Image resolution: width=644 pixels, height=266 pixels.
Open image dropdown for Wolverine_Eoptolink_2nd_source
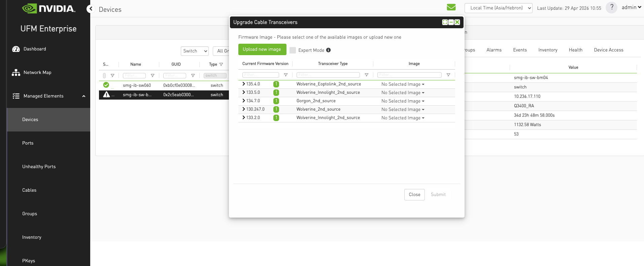coord(403,84)
